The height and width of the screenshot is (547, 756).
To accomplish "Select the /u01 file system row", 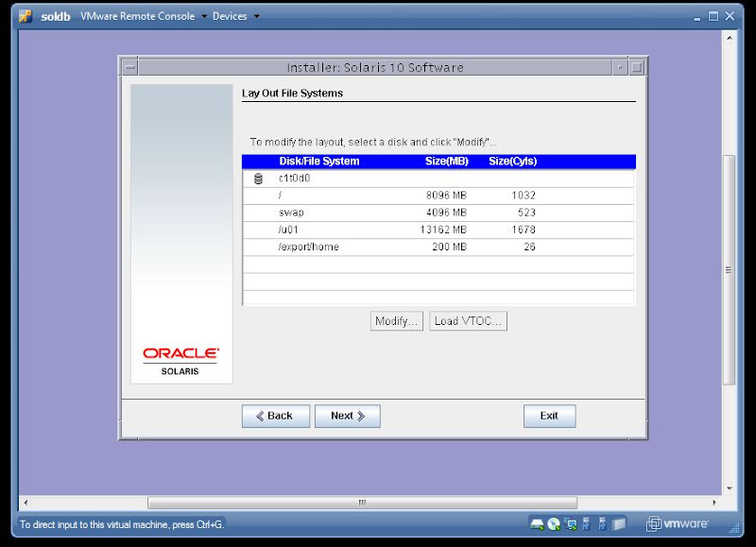I will 438,230.
